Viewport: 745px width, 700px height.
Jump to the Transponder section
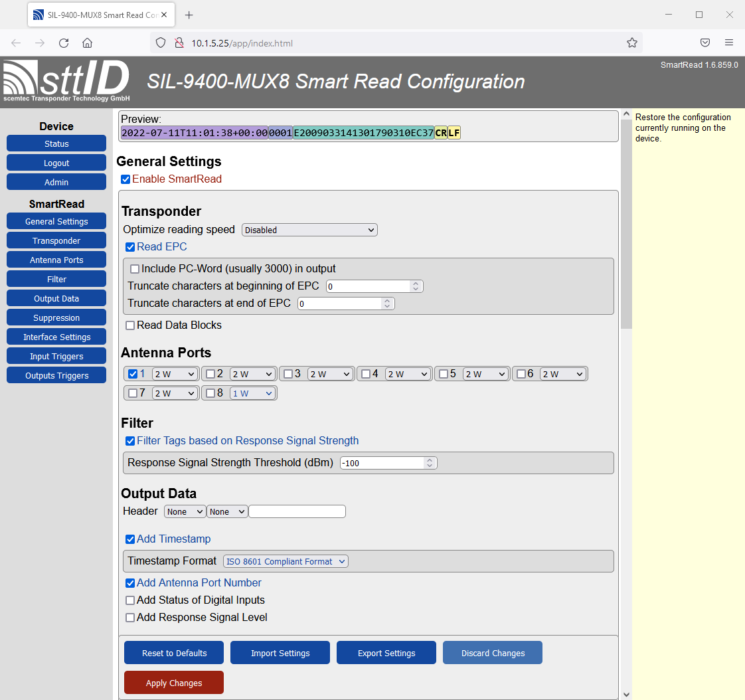pos(56,240)
